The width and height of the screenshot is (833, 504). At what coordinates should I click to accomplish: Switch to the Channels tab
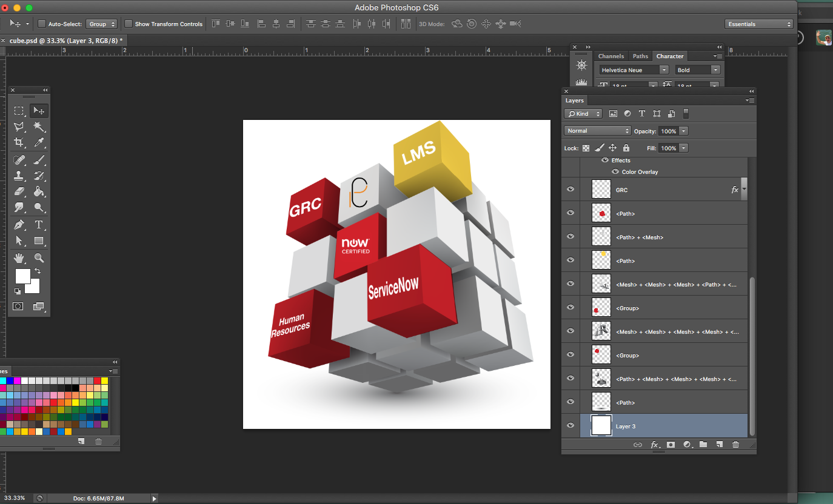pyautogui.click(x=611, y=56)
